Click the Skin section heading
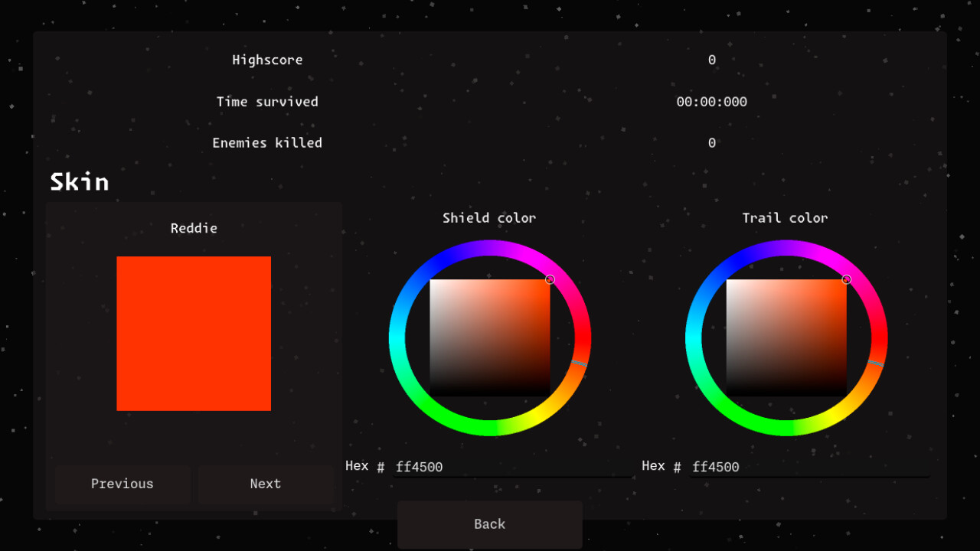The height and width of the screenshot is (551, 980). (x=80, y=181)
